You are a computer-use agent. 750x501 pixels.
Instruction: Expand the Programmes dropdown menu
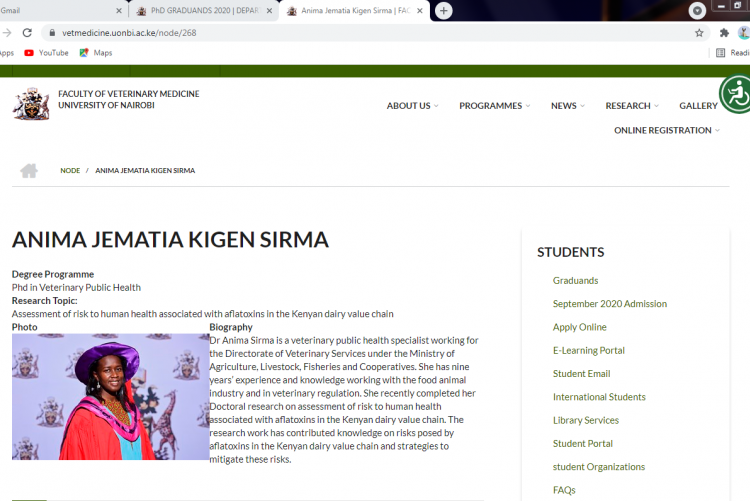click(x=494, y=106)
